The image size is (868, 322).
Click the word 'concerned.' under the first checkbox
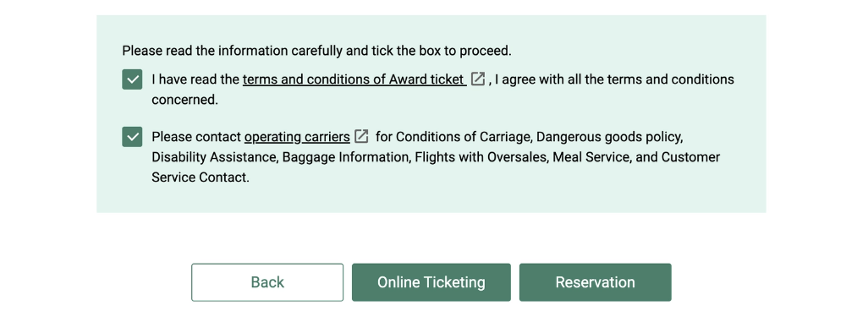tap(185, 100)
